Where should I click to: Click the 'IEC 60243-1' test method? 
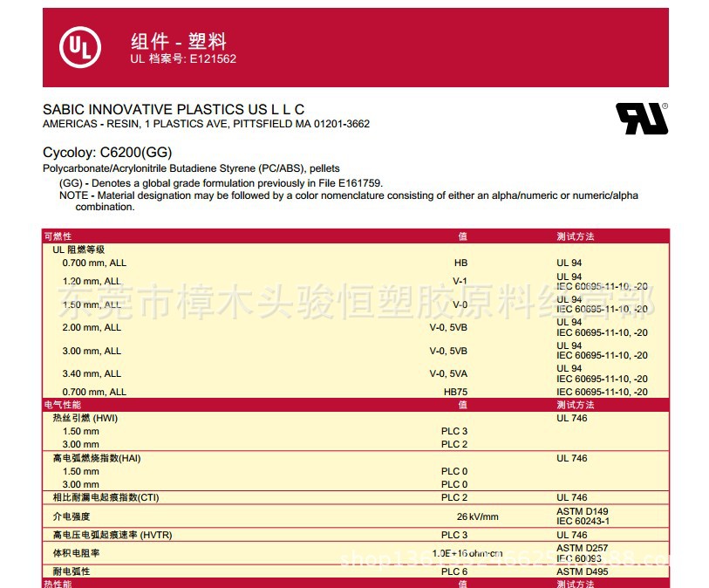tap(583, 521)
